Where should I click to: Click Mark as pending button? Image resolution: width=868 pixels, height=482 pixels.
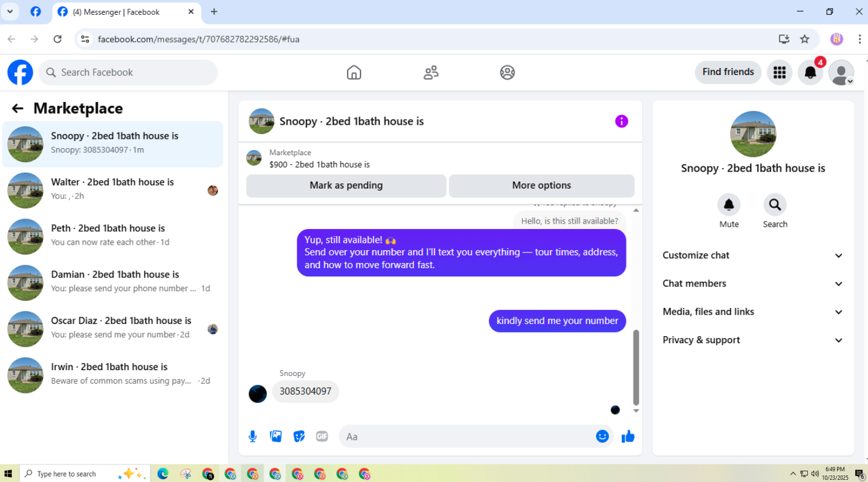346,186
